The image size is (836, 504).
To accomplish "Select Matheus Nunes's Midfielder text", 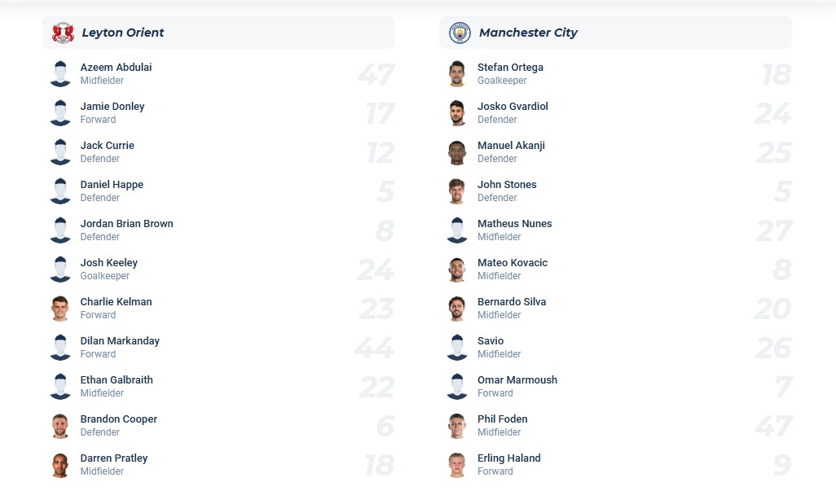I will (499, 237).
